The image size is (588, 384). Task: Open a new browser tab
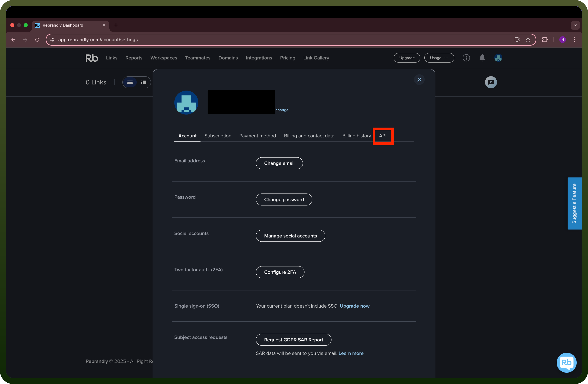pos(116,25)
